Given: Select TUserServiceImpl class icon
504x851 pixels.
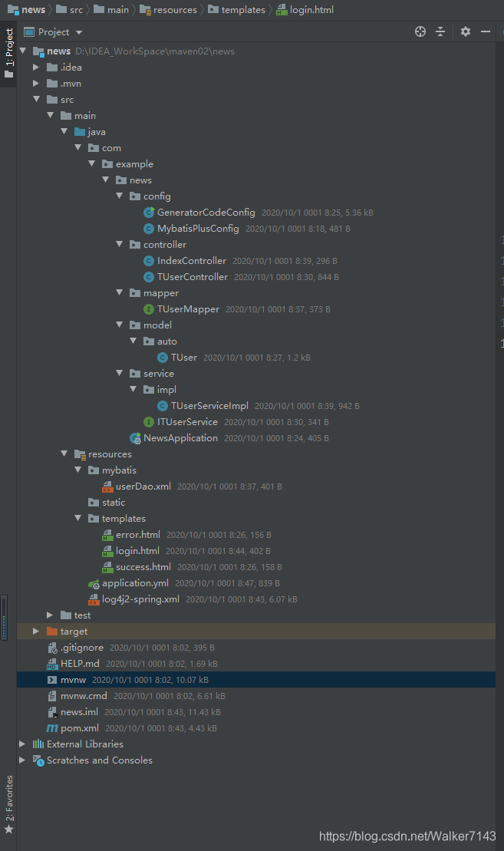Looking at the screenshot, I should pyautogui.click(x=162, y=405).
